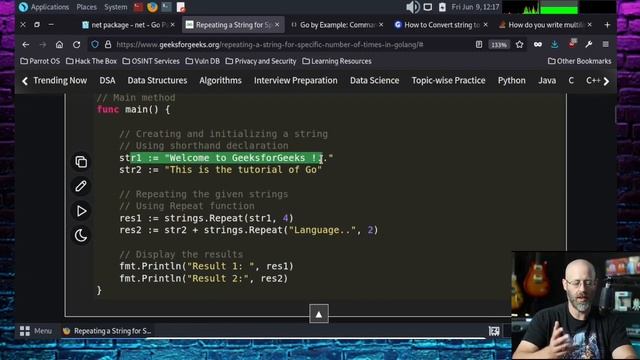Close the Go by Example tab

(381, 25)
